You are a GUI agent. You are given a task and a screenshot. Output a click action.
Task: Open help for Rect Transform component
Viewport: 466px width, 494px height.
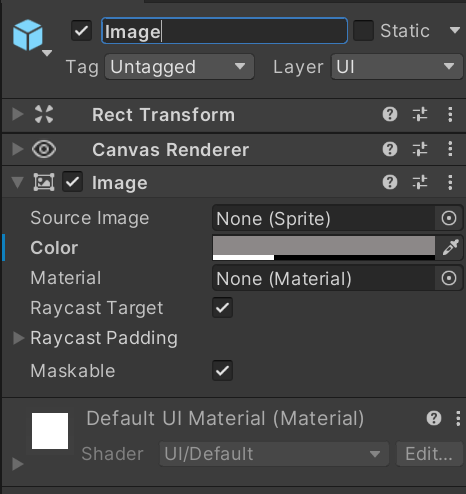point(390,115)
